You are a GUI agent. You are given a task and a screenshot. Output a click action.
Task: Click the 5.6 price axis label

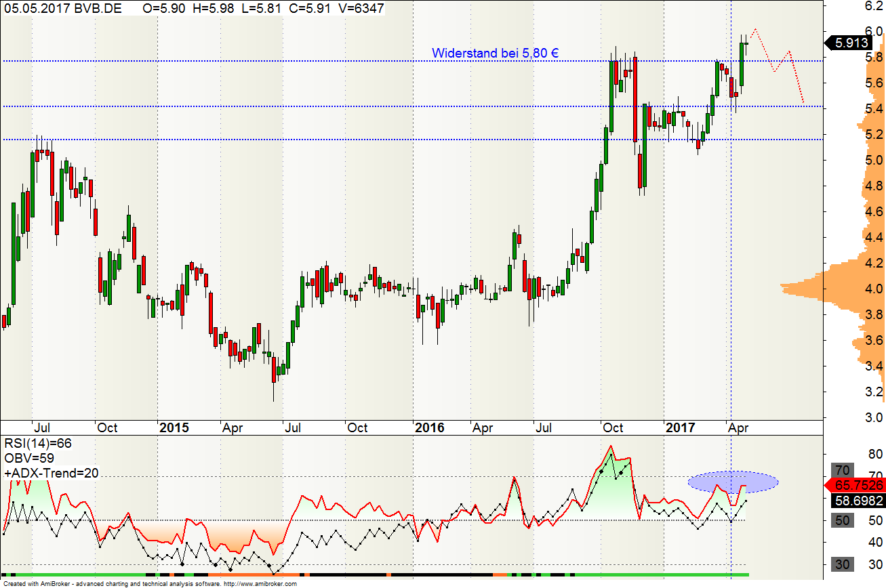[874, 83]
